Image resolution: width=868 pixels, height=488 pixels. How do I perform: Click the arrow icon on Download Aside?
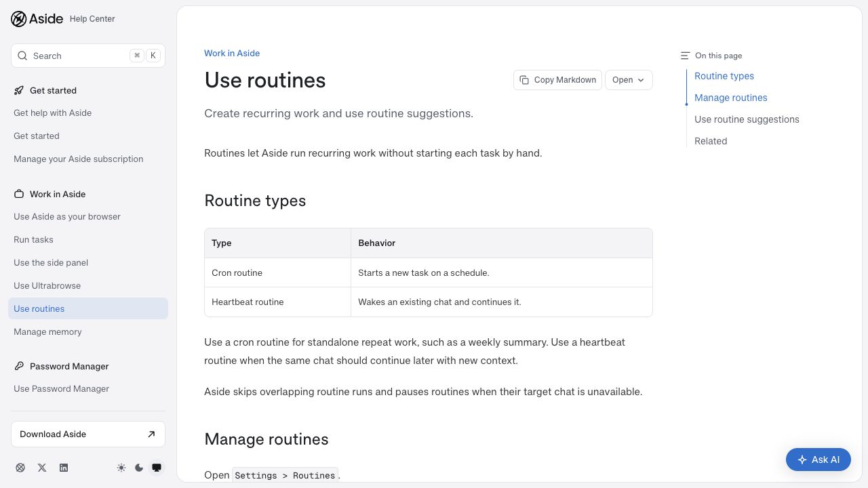tap(151, 434)
